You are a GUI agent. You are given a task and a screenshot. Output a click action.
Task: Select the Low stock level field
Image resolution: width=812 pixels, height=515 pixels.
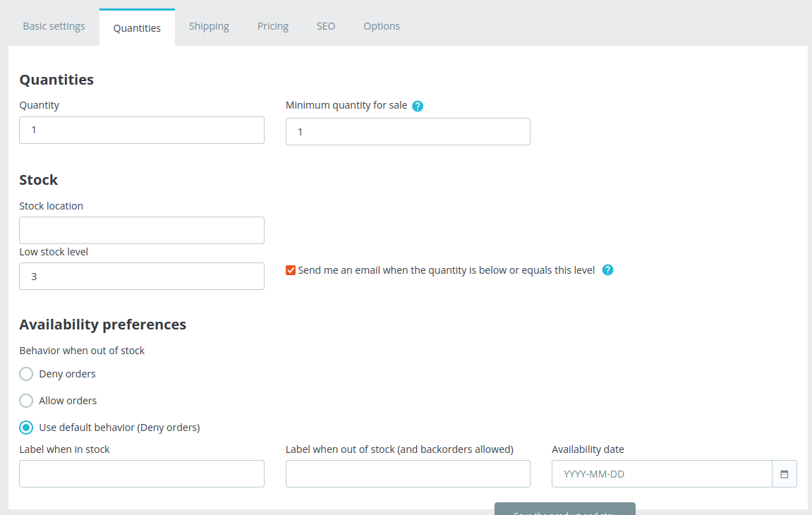point(141,276)
